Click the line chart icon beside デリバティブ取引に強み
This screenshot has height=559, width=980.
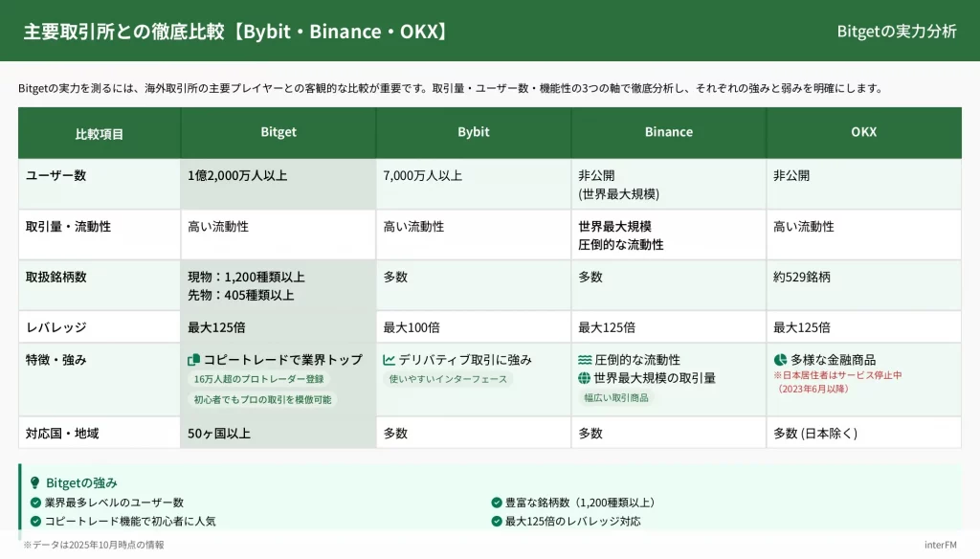tap(390, 360)
